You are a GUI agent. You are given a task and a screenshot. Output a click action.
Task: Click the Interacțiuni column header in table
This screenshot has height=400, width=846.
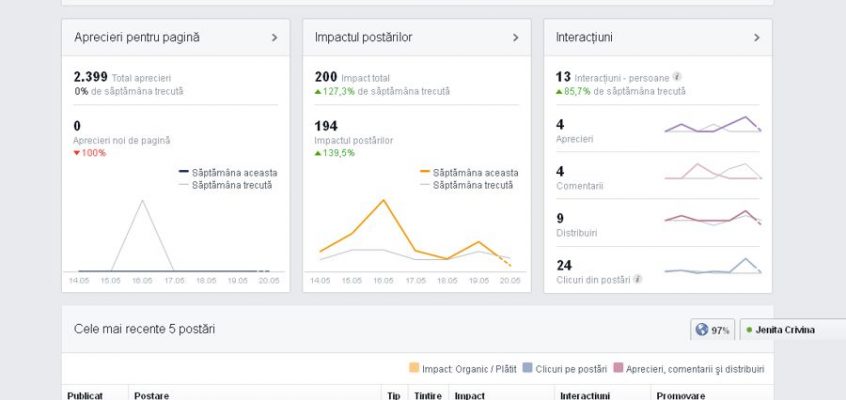click(x=585, y=395)
